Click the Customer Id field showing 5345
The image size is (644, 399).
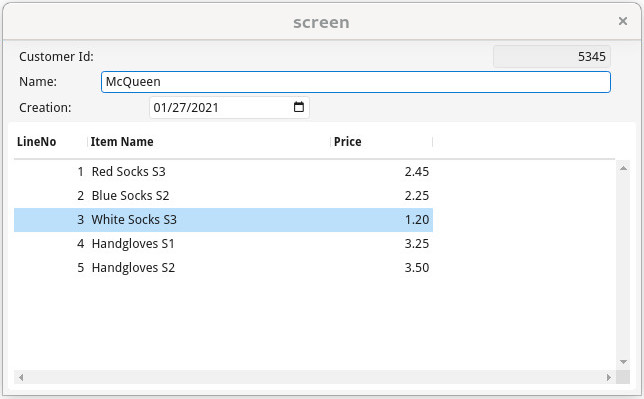(x=552, y=56)
